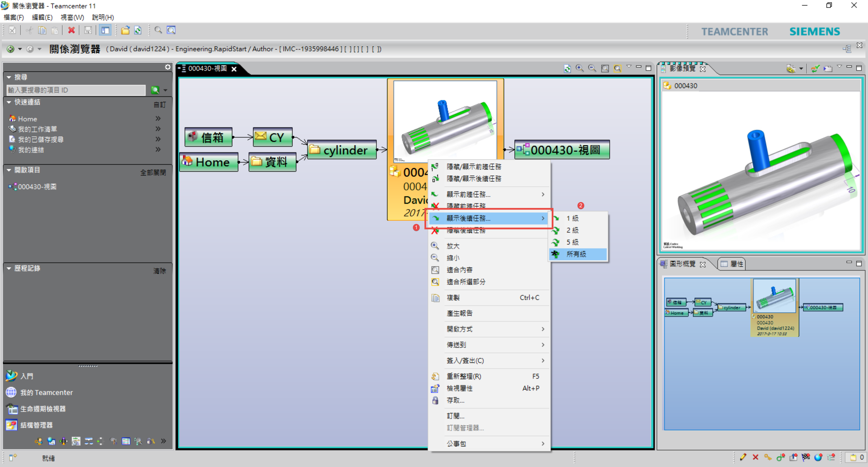Open 說明(H) menu
The height and width of the screenshot is (467, 868).
103,17
